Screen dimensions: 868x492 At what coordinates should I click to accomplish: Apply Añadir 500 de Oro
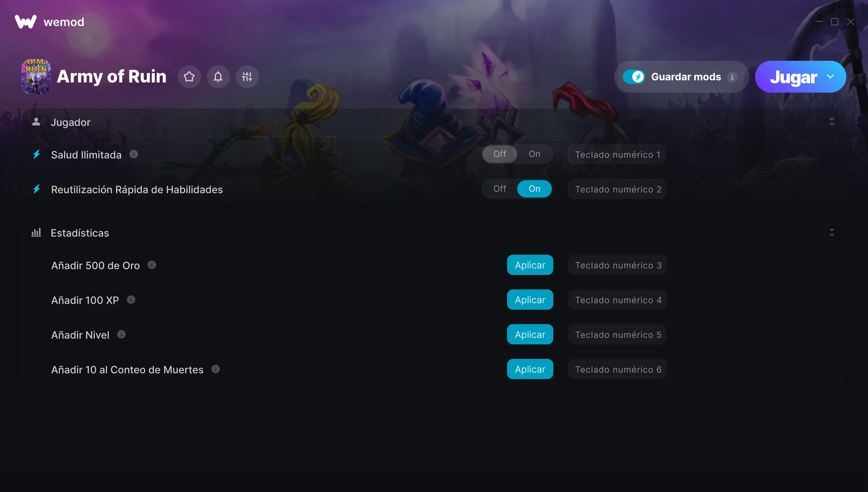[530, 265]
